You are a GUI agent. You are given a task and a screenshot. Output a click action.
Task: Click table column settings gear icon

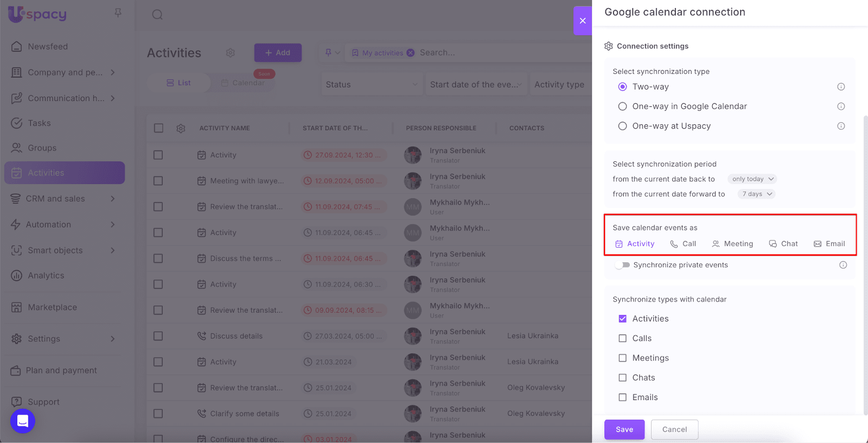coord(181,128)
